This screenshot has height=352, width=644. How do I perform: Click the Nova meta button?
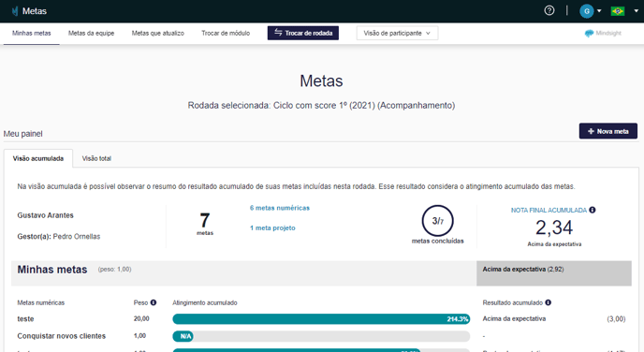608,131
